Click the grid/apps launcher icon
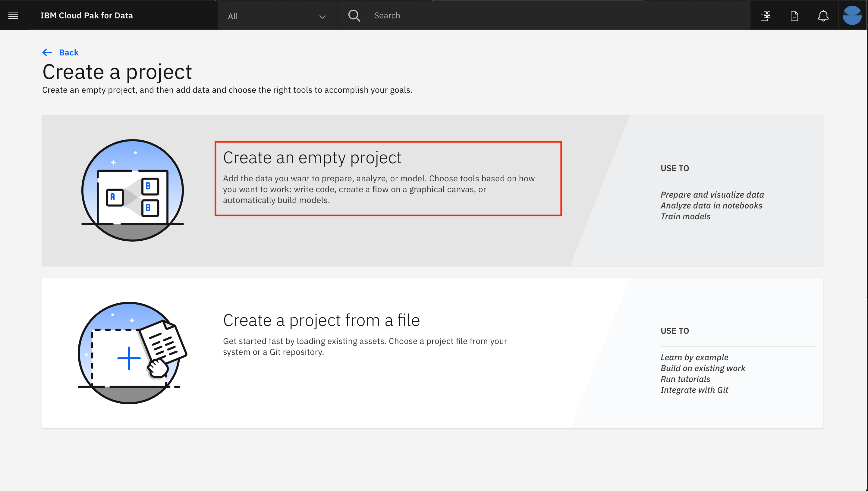868x491 pixels. 766,15
